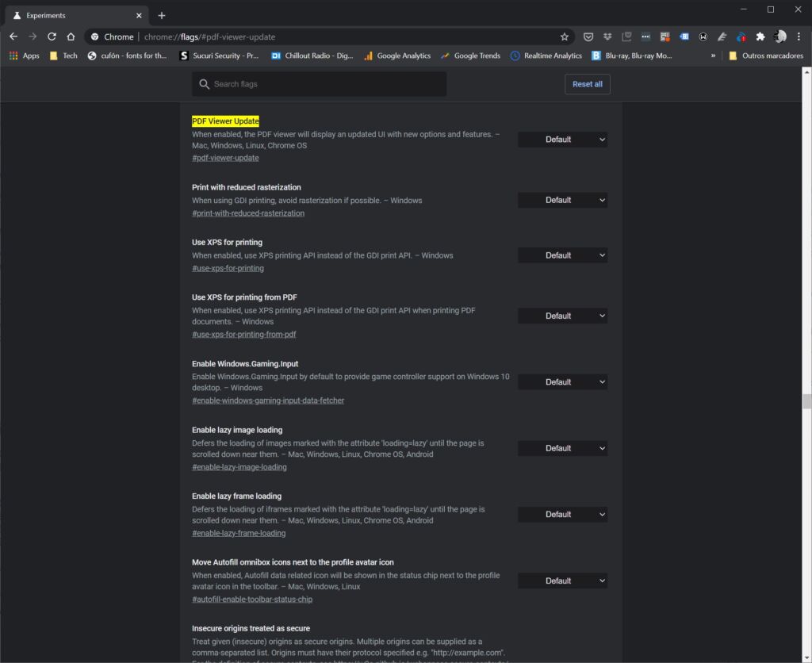
Task: Show hidden bookmarks with the double chevron
Action: [713, 56]
